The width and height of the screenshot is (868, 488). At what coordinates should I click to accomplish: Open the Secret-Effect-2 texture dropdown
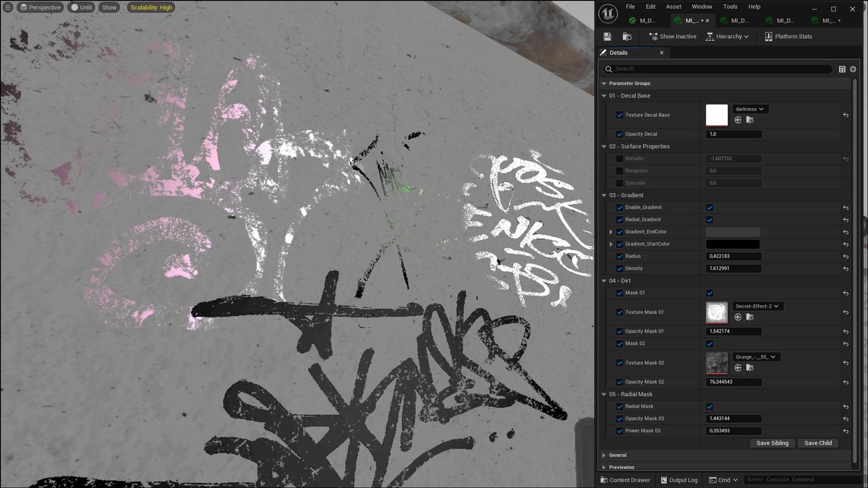click(x=759, y=306)
